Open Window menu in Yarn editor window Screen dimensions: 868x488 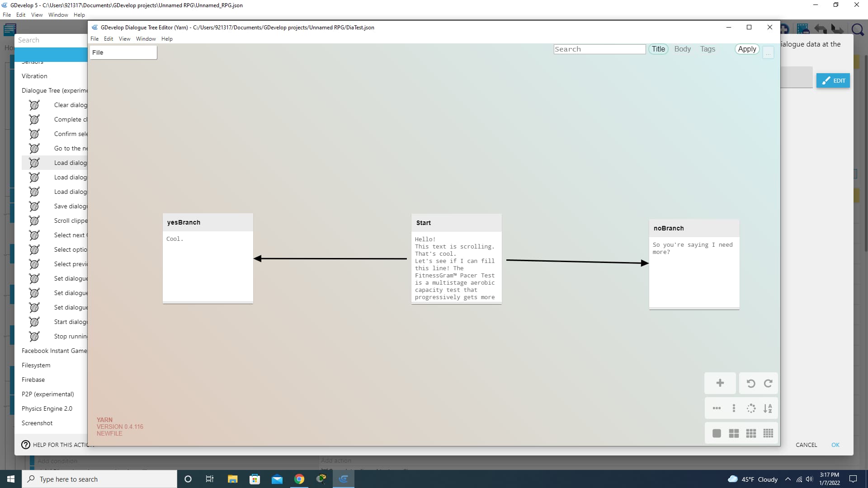click(x=146, y=39)
